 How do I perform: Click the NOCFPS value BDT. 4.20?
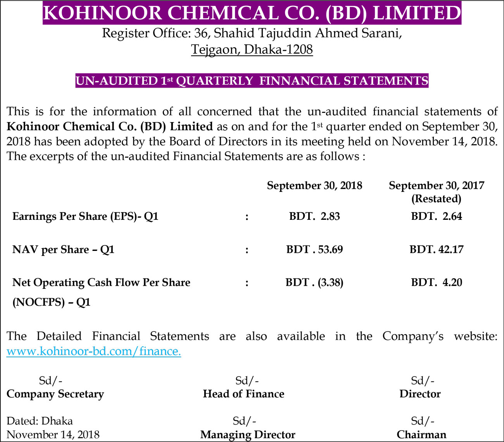click(x=437, y=283)
